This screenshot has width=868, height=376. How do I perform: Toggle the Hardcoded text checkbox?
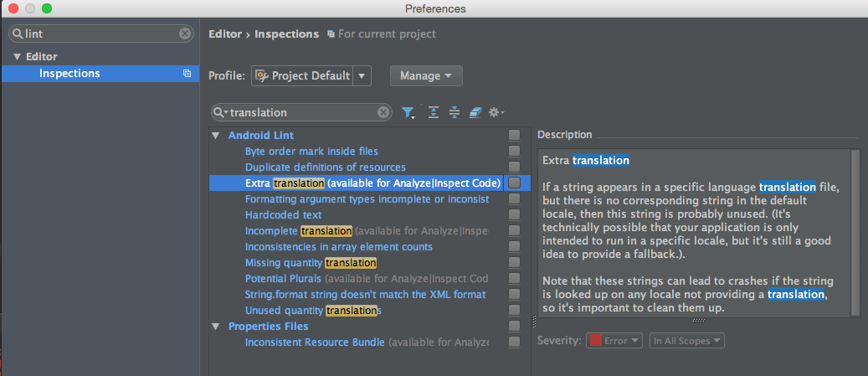(514, 214)
